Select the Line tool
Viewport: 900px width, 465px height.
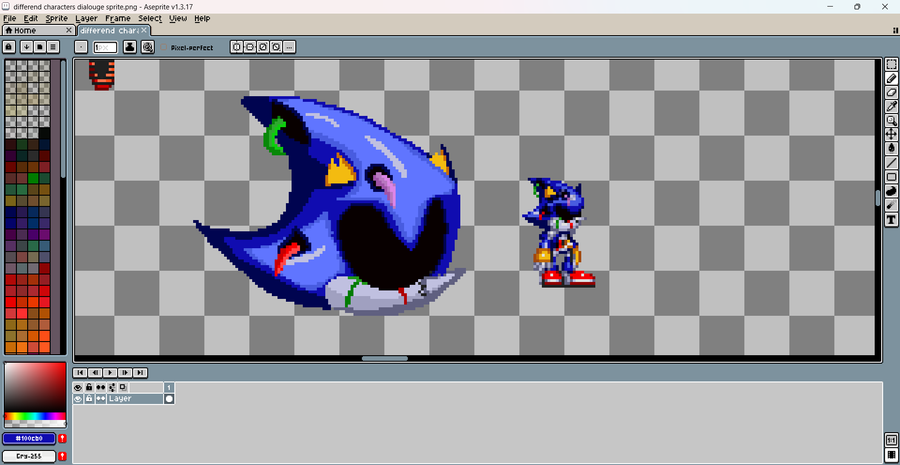[x=891, y=162]
